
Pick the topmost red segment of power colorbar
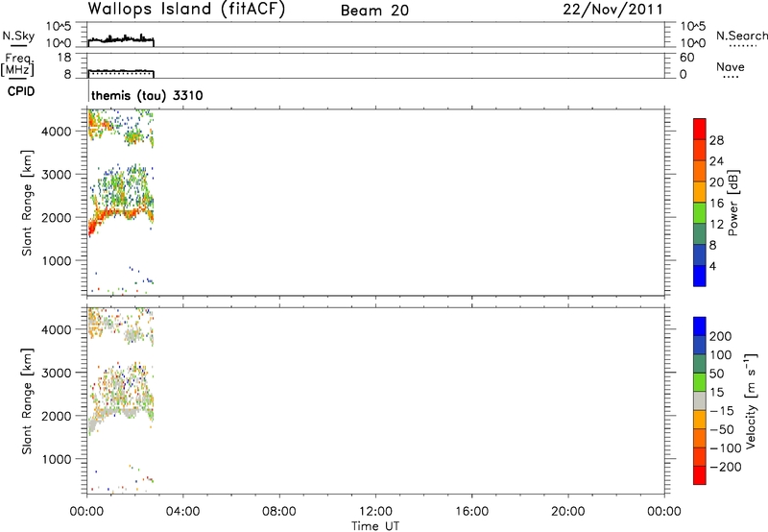coord(700,129)
